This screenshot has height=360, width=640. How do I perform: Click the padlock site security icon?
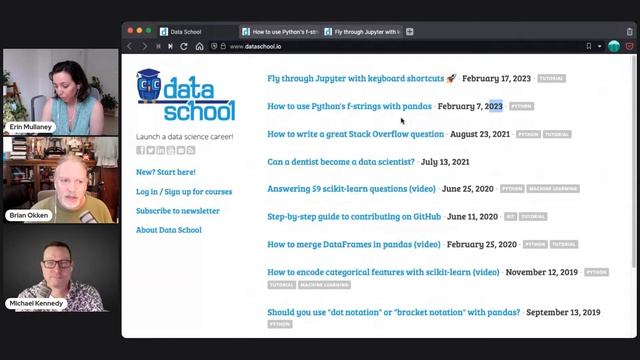(223, 47)
